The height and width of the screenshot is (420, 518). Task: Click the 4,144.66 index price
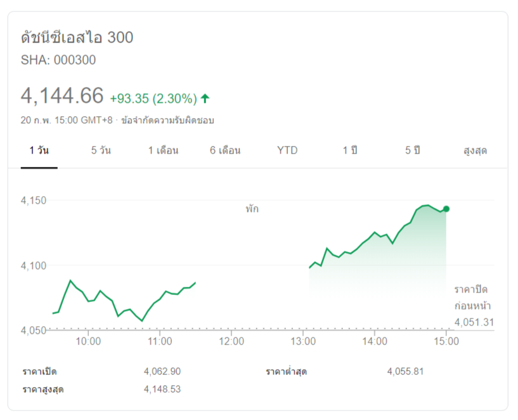tap(62, 96)
